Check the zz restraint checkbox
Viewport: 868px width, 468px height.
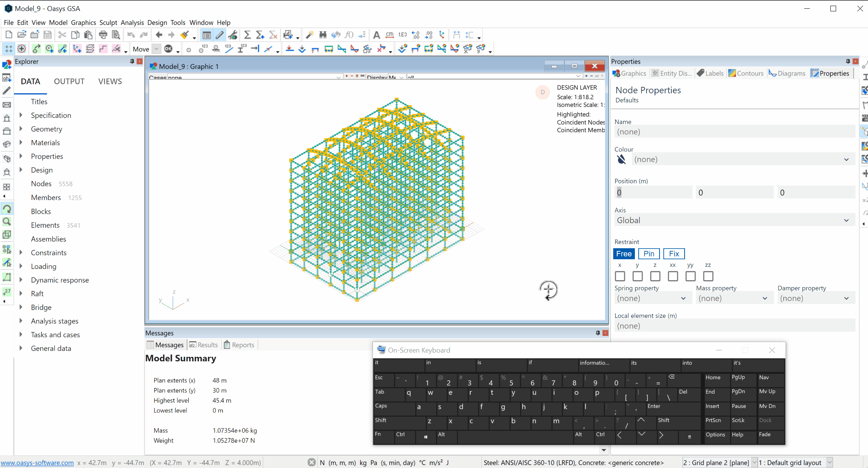tap(708, 276)
